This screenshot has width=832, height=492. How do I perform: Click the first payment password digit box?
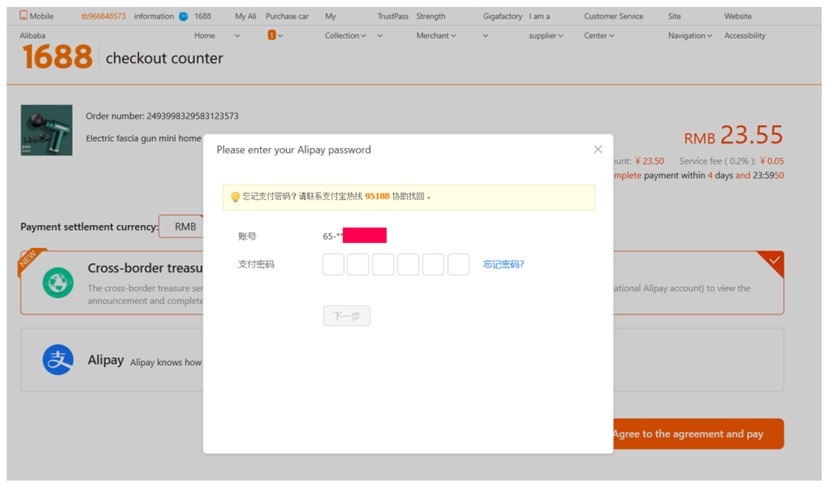(x=334, y=264)
